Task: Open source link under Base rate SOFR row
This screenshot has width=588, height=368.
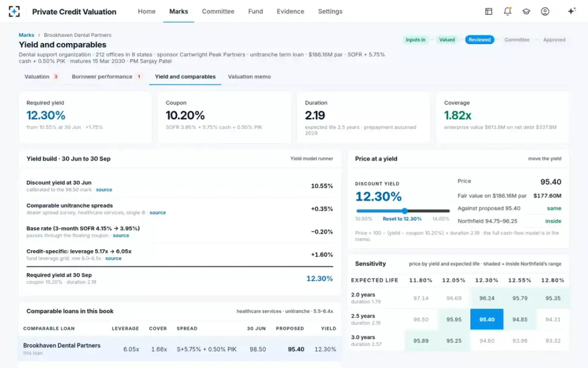Action: pyautogui.click(x=121, y=236)
